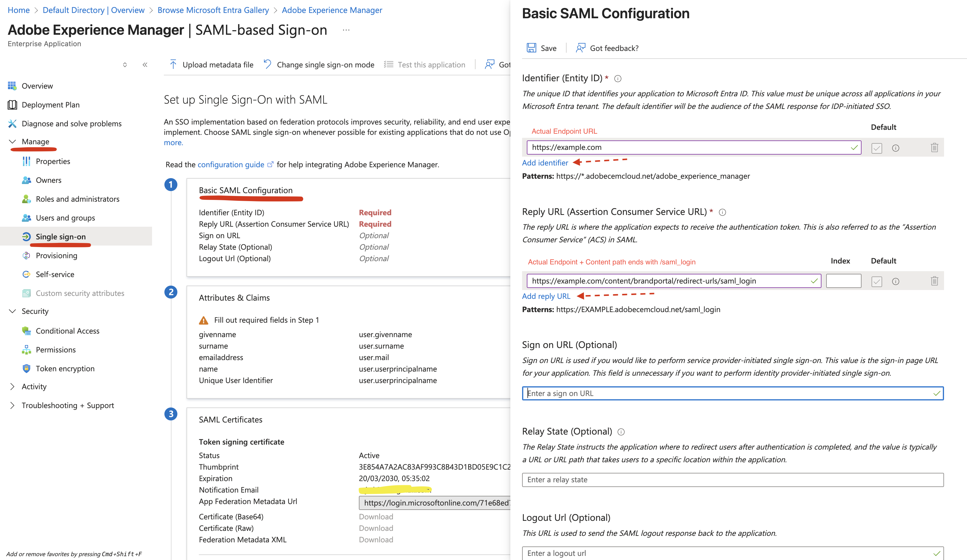Image resolution: width=967 pixels, height=560 pixels.
Task: Collapse the Security section in sidebar
Action: point(12,311)
